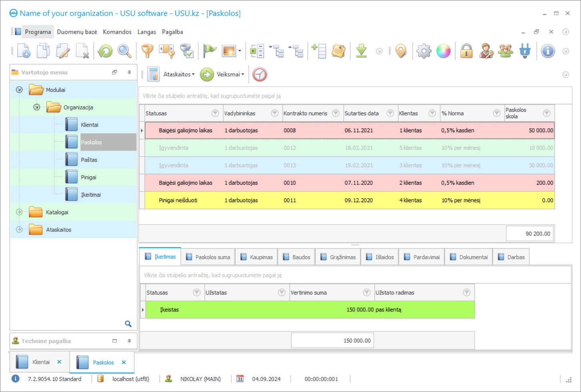The width and height of the screenshot is (581, 392).
Task: Open the search magnifier tool in toolbar
Action: (x=124, y=51)
